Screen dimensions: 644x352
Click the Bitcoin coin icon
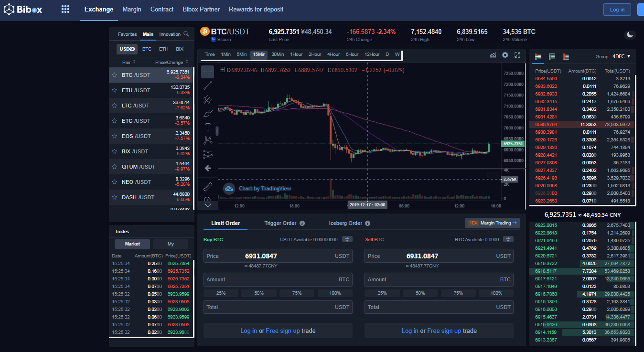click(x=205, y=32)
